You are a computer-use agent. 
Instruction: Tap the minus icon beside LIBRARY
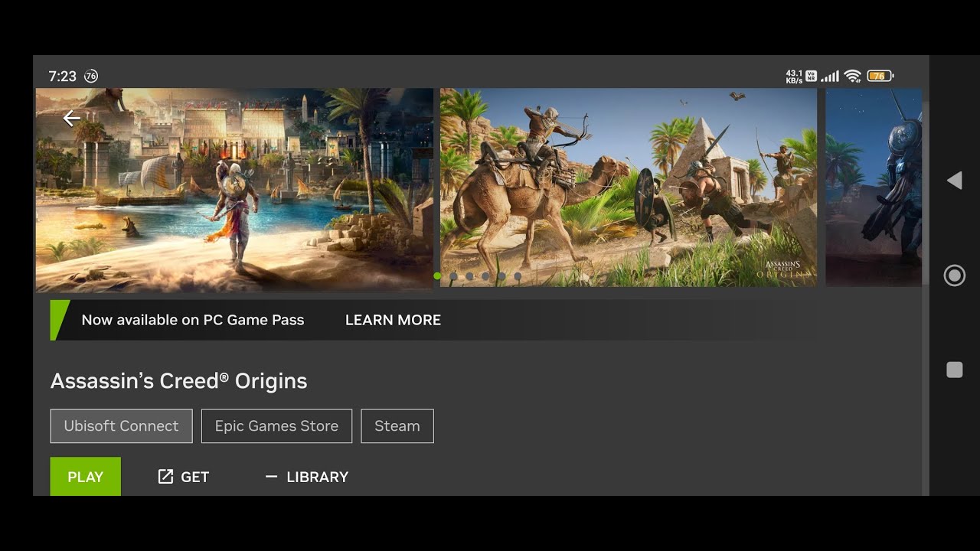[271, 477]
